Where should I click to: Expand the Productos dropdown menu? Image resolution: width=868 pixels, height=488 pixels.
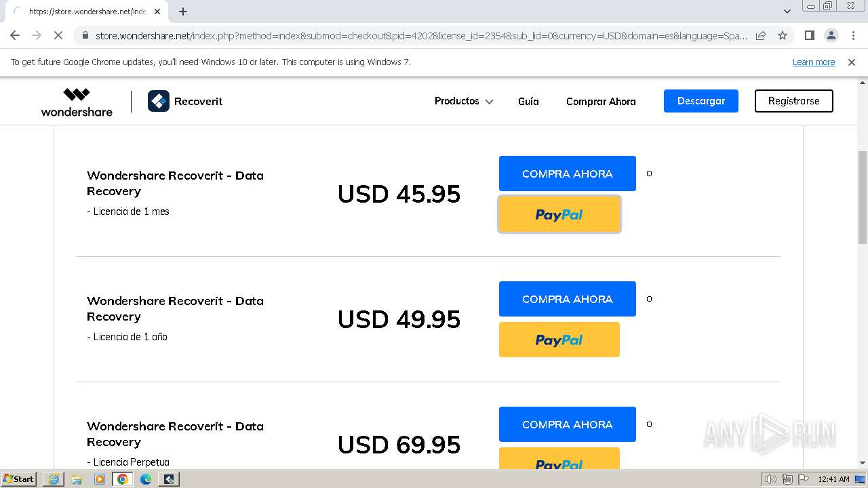click(x=464, y=101)
